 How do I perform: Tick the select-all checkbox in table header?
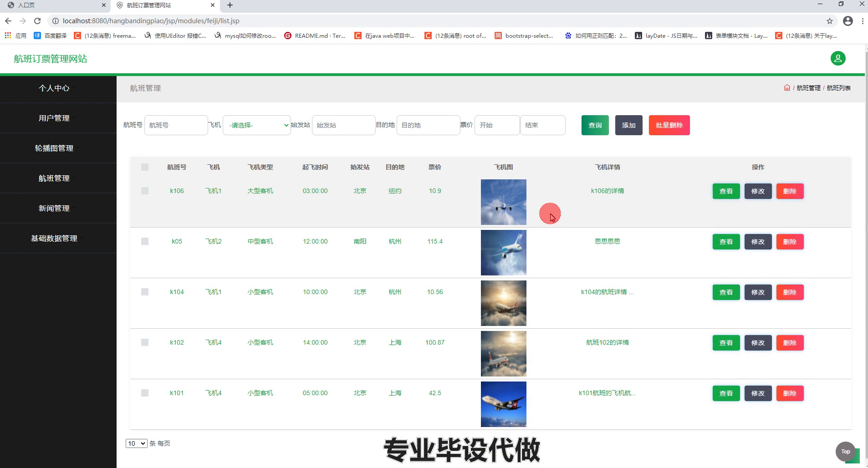[145, 167]
